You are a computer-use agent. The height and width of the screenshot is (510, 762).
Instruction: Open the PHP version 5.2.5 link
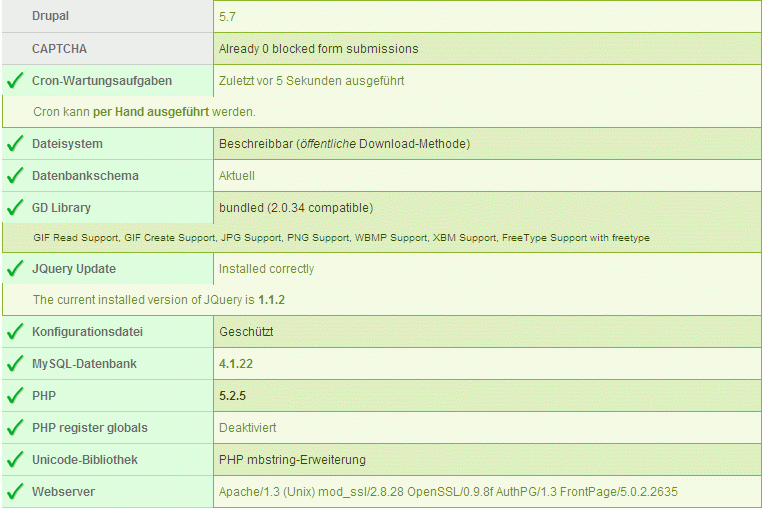pos(232,396)
